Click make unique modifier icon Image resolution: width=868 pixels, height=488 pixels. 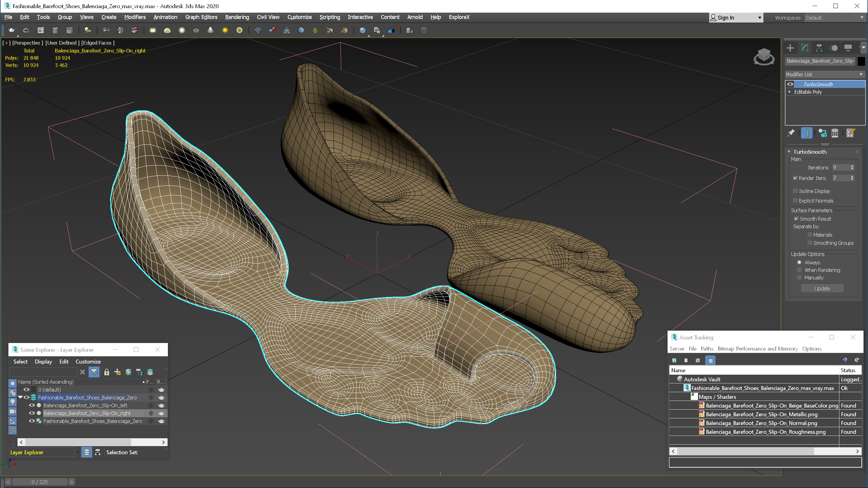822,133
